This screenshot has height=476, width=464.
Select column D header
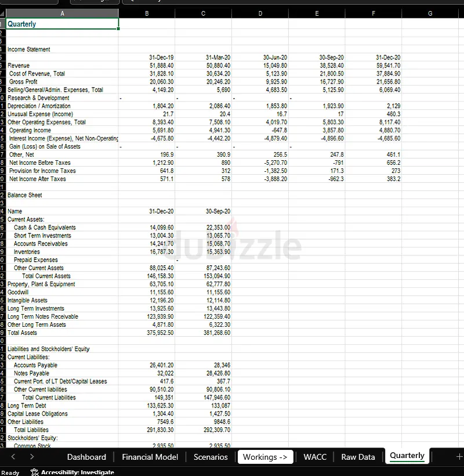click(260, 13)
